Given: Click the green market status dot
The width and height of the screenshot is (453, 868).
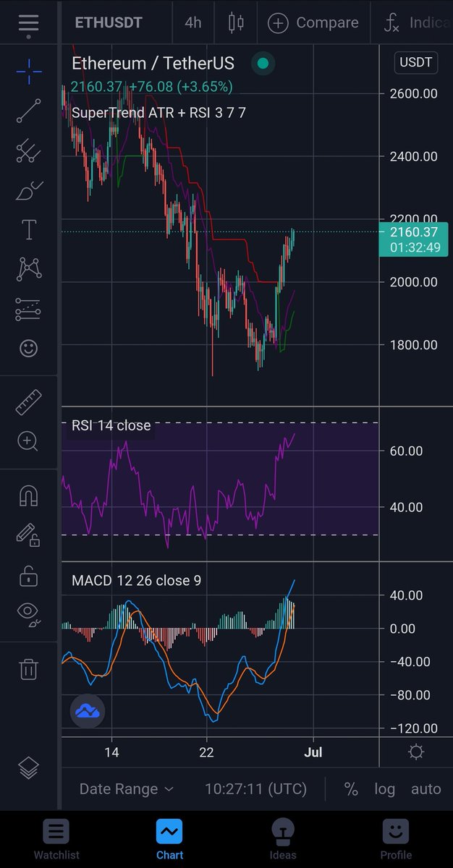Looking at the screenshot, I should 263,64.
